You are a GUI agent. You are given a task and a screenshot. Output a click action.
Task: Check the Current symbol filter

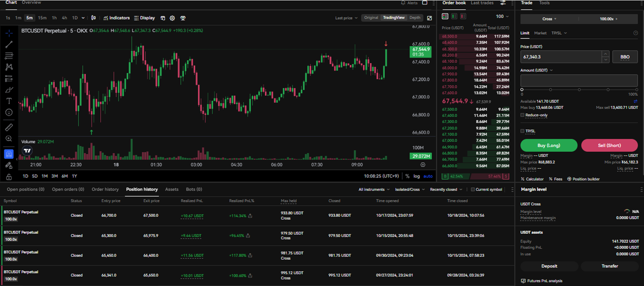473,189
